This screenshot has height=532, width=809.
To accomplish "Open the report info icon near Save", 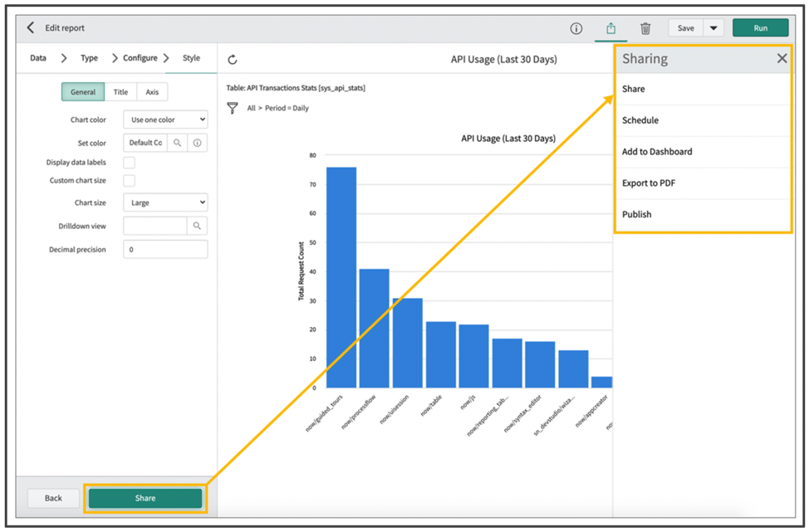I will pyautogui.click(x=576, y=27).
